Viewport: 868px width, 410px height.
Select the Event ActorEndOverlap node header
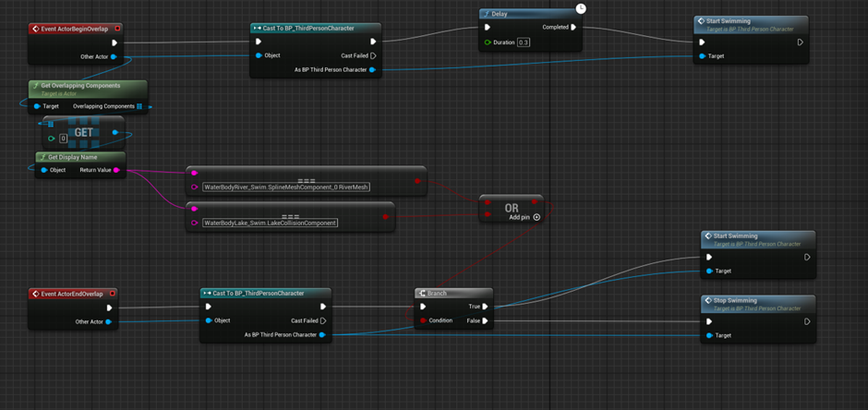tap(73, 294)
